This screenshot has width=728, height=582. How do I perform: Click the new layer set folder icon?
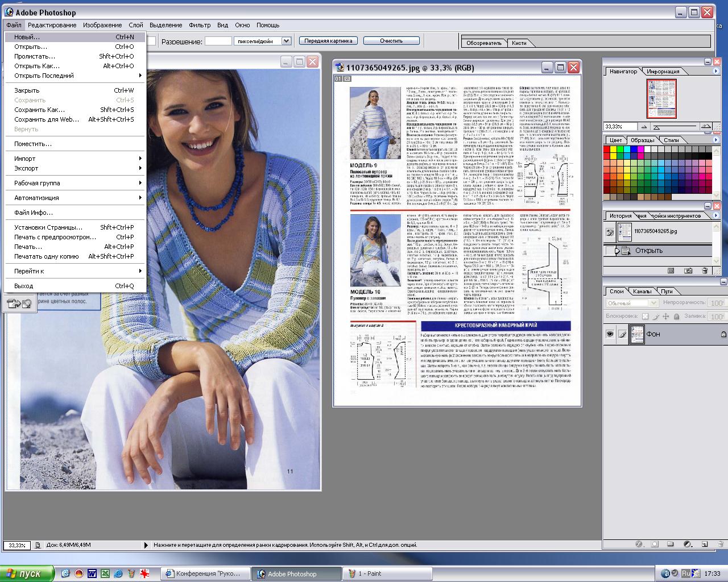[670, 544]
